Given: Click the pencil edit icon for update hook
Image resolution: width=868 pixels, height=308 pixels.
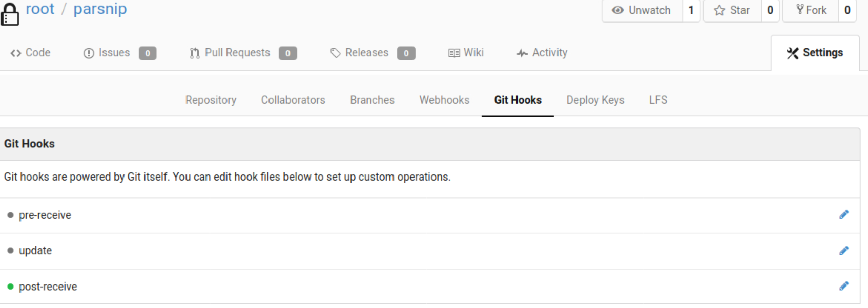Looking at the screenshot, I should pyautogui.click(x=843, y=251).
